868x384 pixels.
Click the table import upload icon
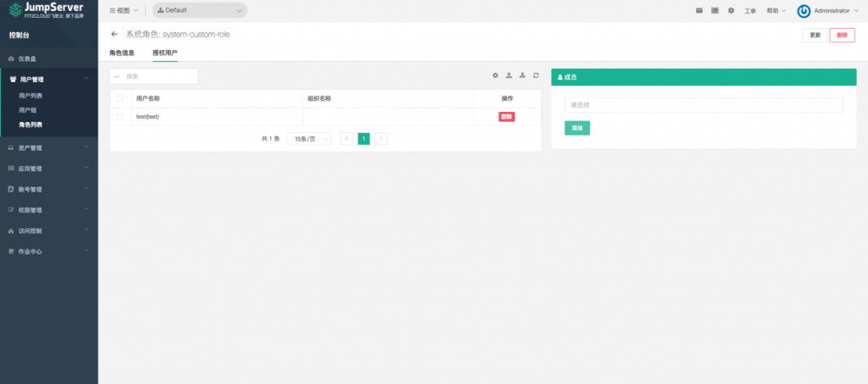click(509, 75)
